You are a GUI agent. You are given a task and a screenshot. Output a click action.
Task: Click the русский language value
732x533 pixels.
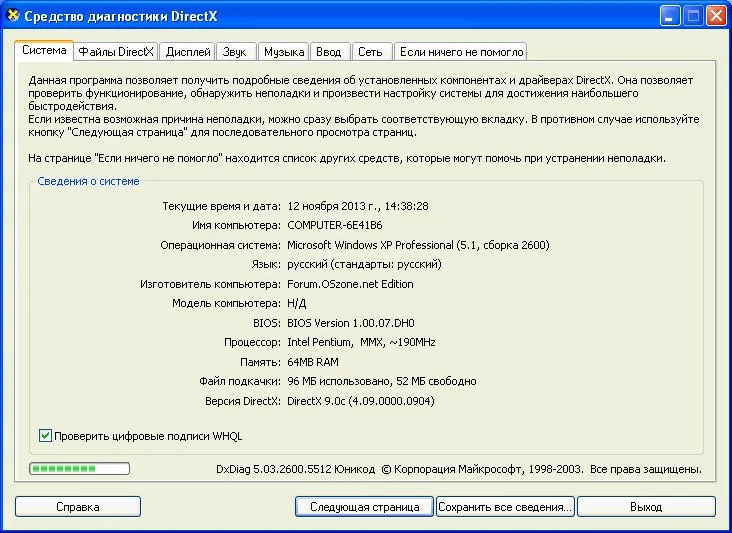(364, 265)
